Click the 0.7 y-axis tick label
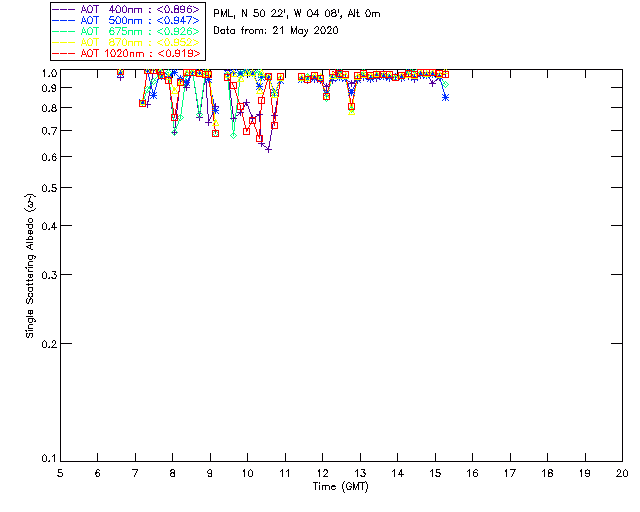This screenshot has height=512, width=640. 49,131
